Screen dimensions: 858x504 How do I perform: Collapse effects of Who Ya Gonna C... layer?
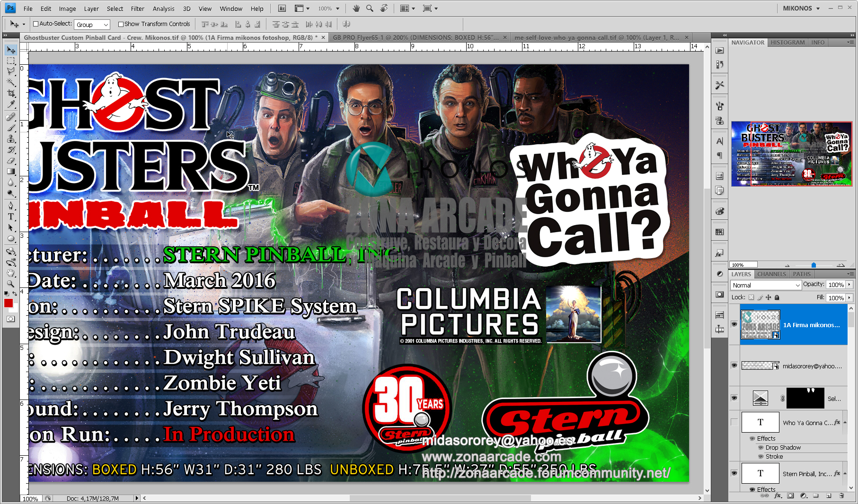point(845,422)
